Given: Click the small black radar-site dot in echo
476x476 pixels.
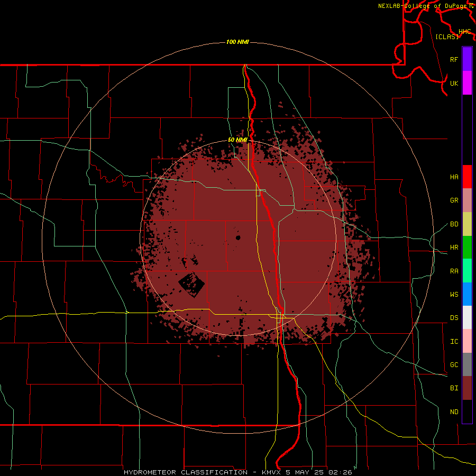Looking at the screenshot, I should pos(238,237).
